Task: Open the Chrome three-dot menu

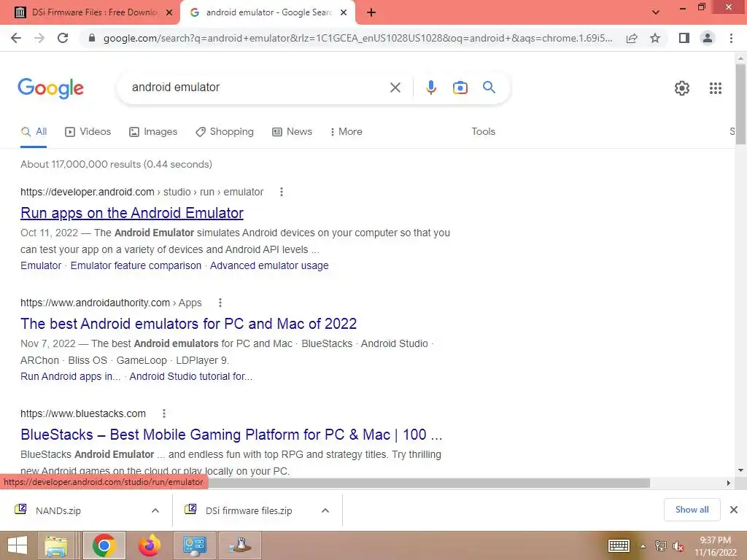Action: 731,38
